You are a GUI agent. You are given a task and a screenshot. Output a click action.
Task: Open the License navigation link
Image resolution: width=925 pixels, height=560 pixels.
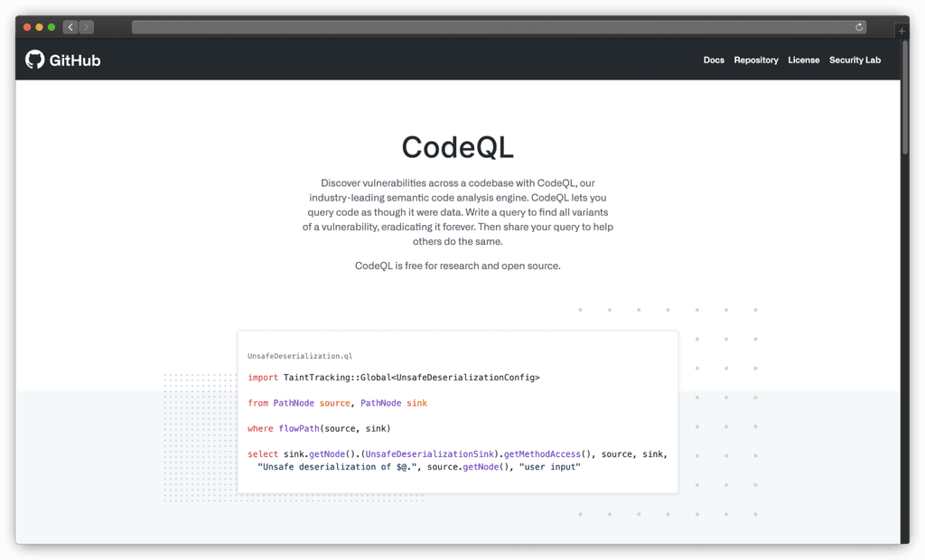[x=803, y=60]
